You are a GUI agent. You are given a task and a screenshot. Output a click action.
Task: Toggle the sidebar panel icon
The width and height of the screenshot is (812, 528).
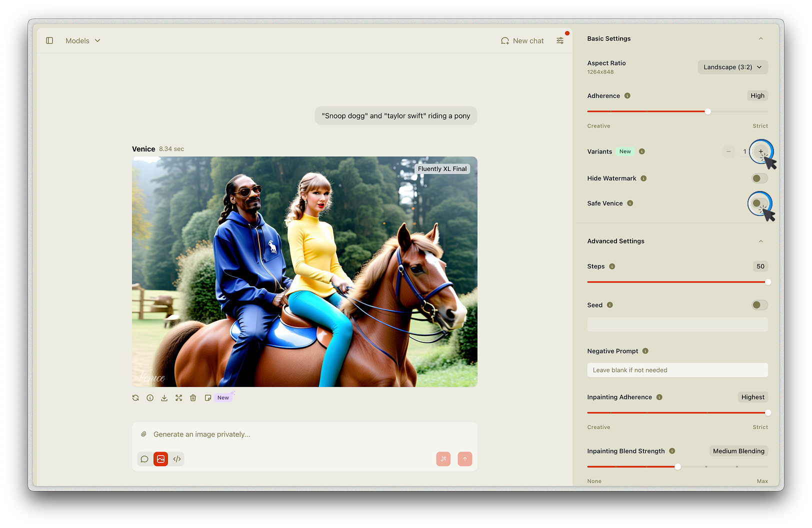pyautogui.click(x=49, y=40)
